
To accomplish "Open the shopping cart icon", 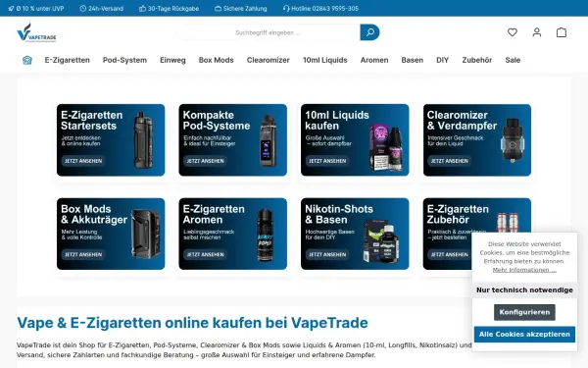I will (x=561, y=32).
